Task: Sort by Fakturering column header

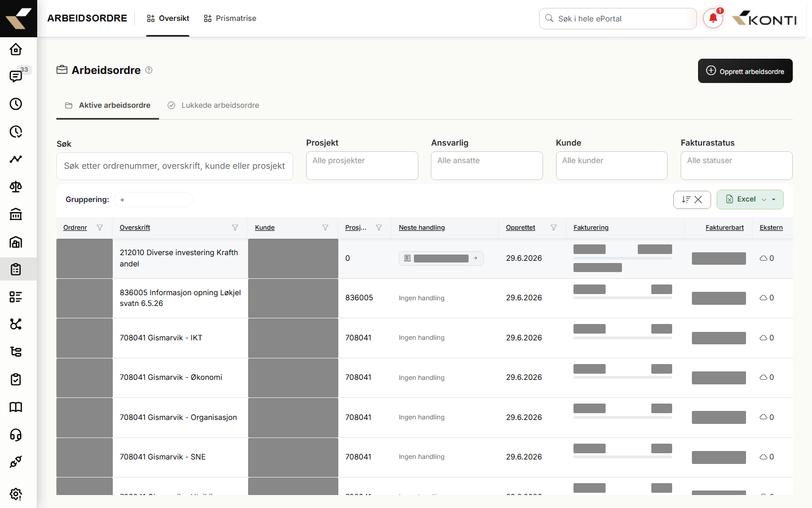Action: (591, 227)
